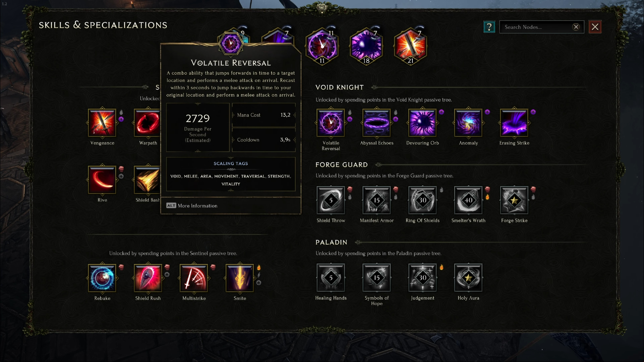Pick the Multistrike skill icon
The image size is (644, 362).
194,278
